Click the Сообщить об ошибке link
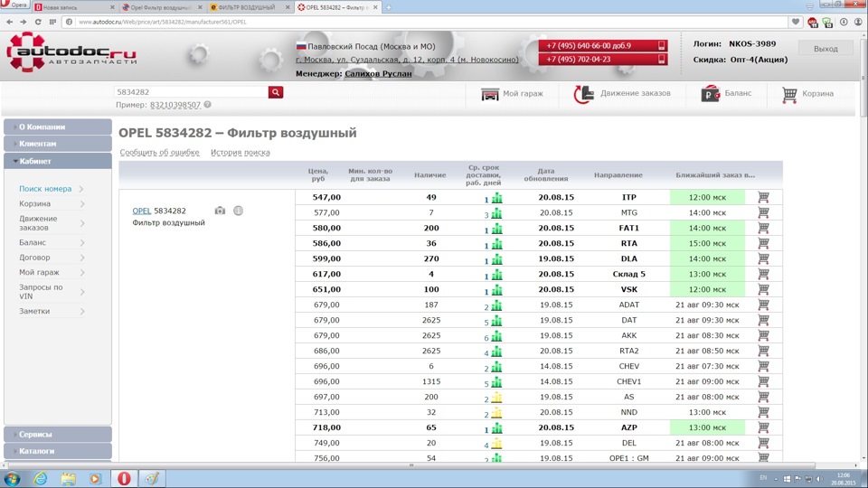868x488 pixels. click(158, 153)
